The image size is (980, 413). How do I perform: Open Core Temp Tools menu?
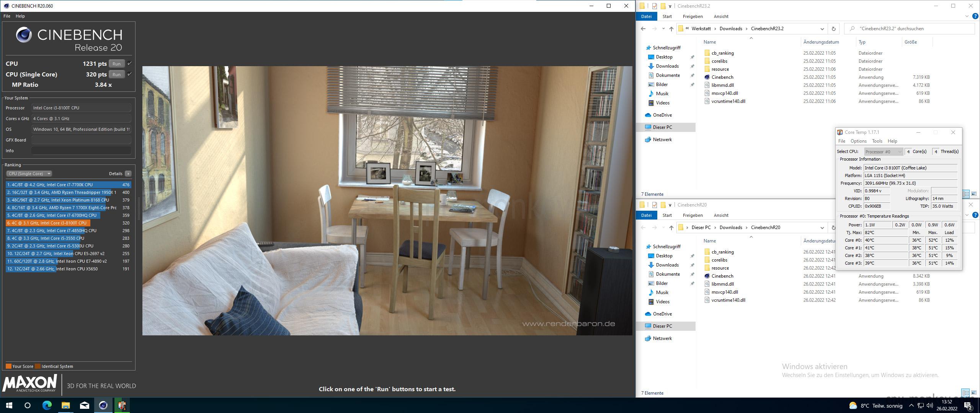(877, 141)
